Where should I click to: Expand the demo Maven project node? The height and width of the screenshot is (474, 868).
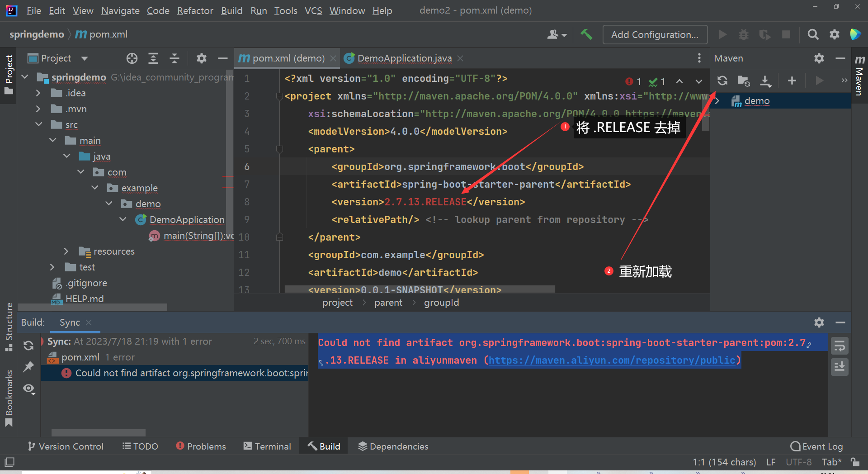(717, 101)
